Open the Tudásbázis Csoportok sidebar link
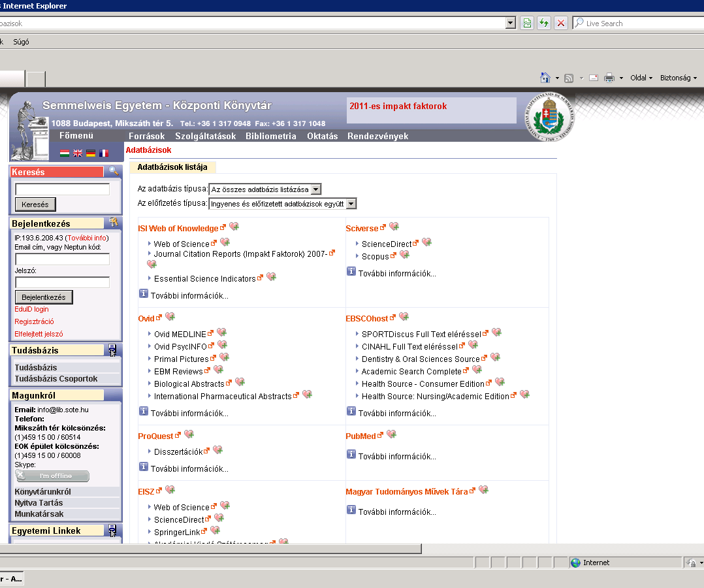 (56, 379)
